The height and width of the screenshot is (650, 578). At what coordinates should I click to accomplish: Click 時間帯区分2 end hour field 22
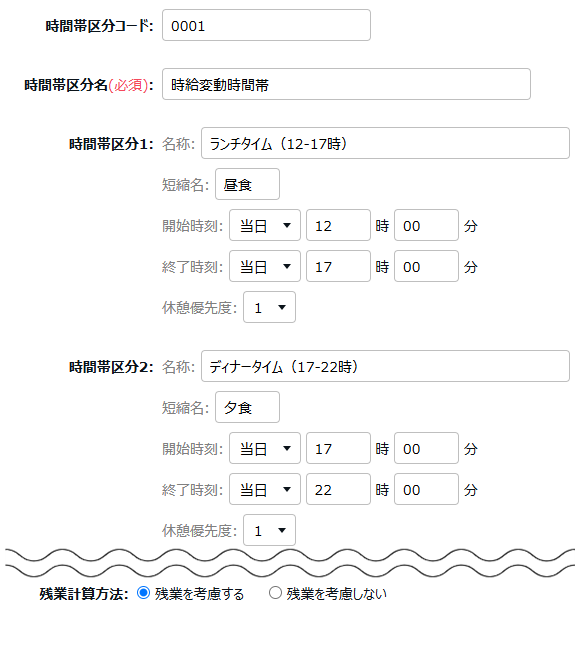point(338,489)
